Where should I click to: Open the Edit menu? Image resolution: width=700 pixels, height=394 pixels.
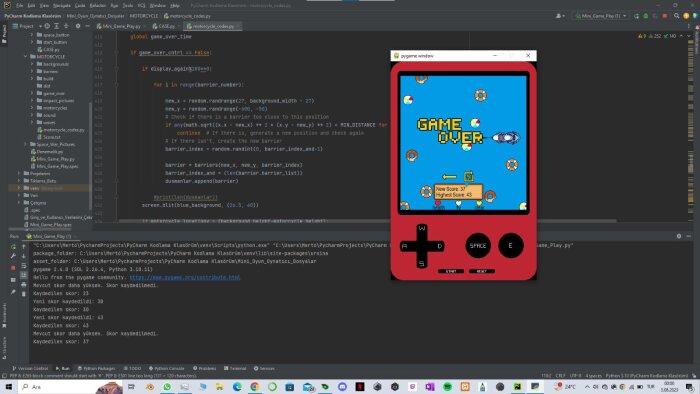coord(31,5)
